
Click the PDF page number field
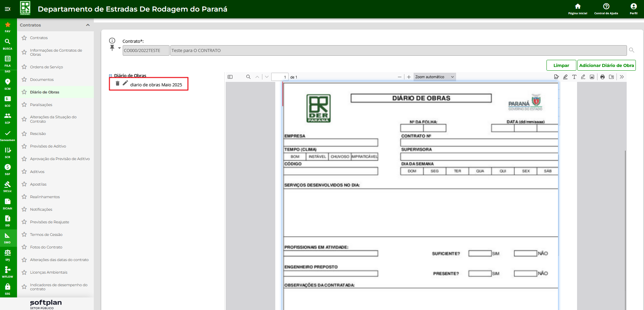(x=280, y=77)
